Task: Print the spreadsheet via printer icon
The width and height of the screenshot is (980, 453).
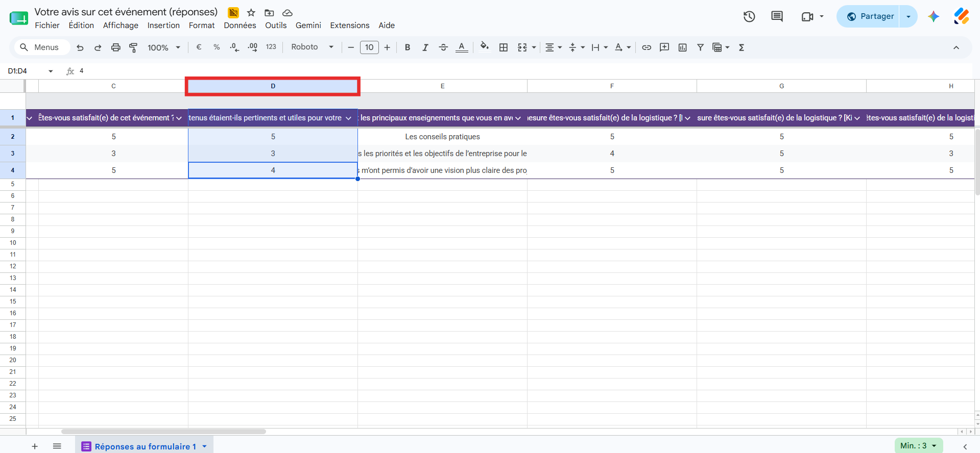Action: (x=116, y=47)
